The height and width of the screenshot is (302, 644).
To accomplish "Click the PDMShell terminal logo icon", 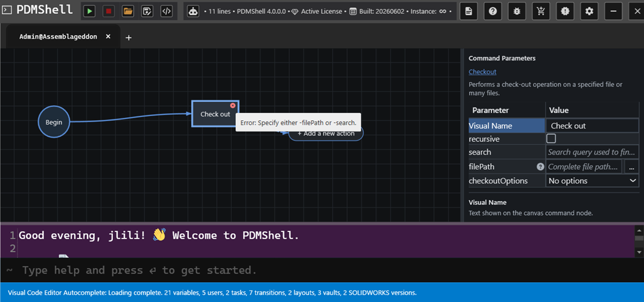I will [7, 10].
